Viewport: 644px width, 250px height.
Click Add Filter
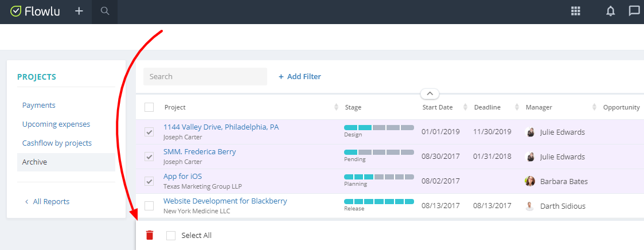point(300,76)
